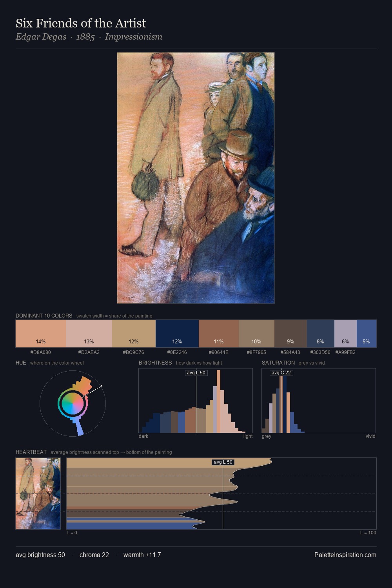Click hex value #90644E

[219, 352]
